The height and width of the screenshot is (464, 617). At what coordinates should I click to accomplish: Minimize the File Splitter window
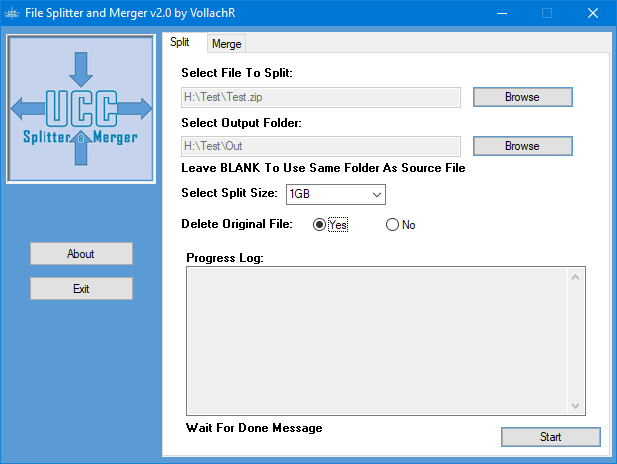point(501,13)
